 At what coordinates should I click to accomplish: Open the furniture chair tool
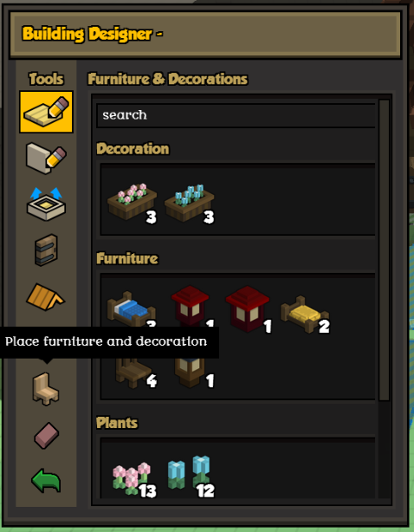click(x=46, y=388)
